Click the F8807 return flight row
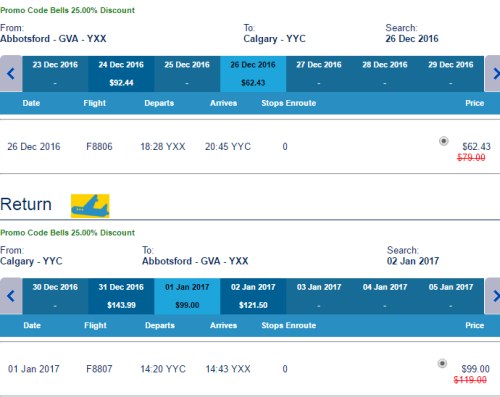Viewport: 500px width, 397px height. tap(250, 369)
